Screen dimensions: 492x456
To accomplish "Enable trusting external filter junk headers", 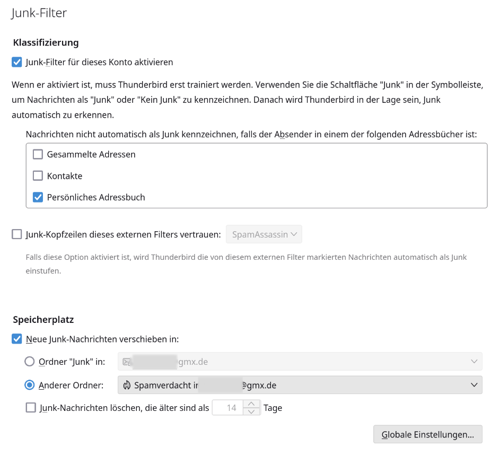I will [x=17, y=234].
